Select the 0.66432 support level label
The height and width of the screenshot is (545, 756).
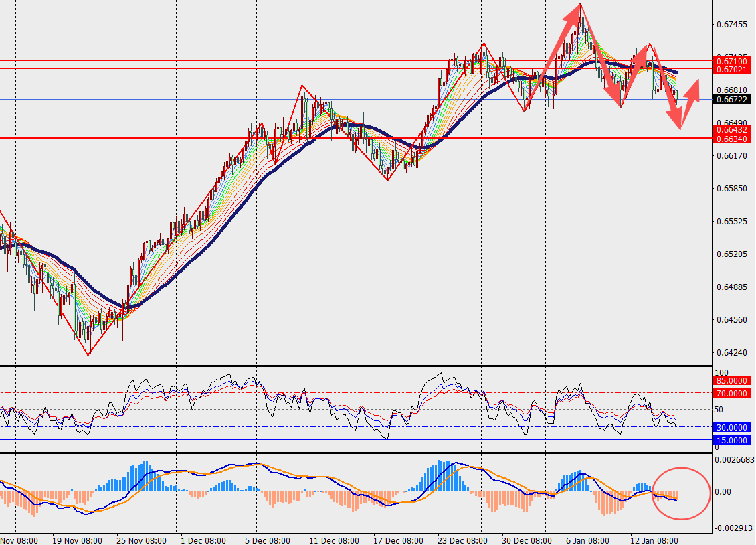(731, 129)
